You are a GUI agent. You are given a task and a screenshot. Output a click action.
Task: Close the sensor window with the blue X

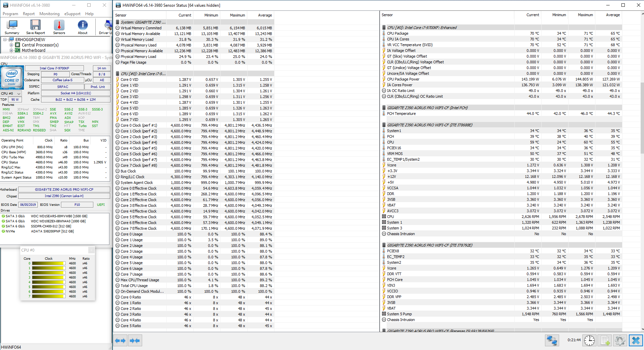(636, 340)
